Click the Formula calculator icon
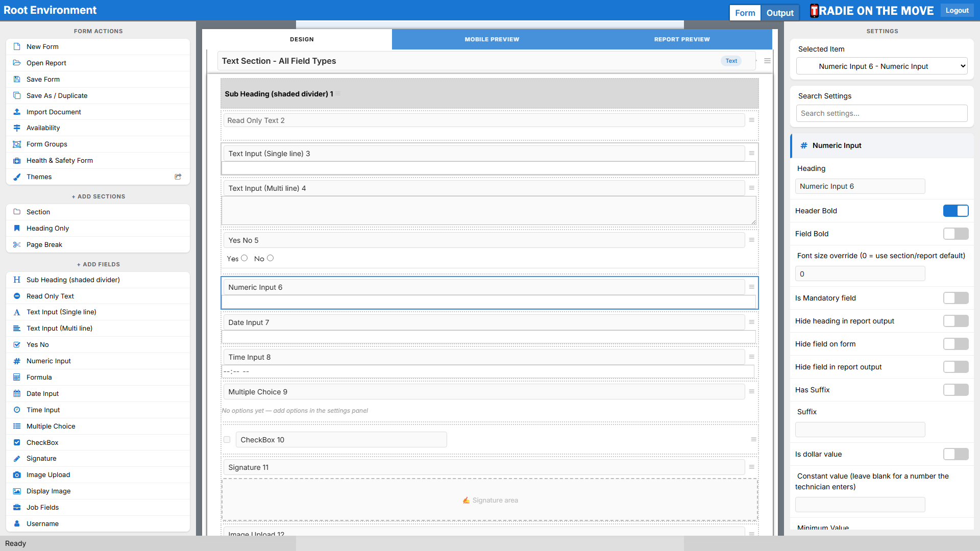980x551 pixels. (17, 378)
